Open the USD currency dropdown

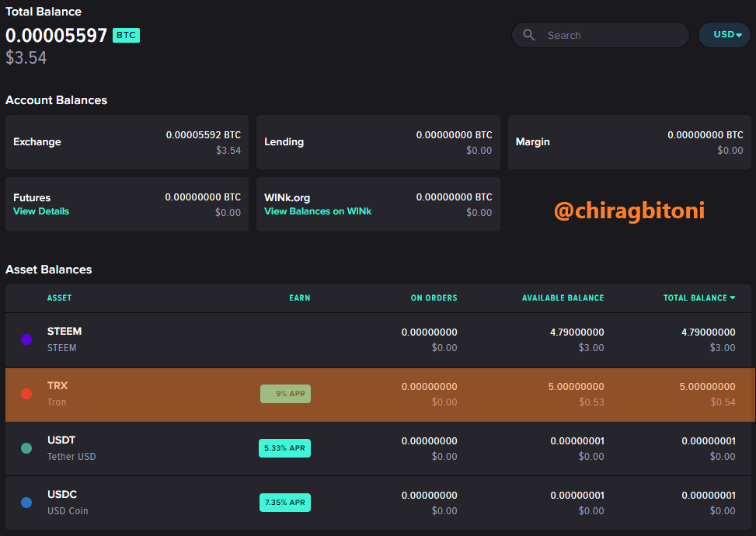[725, 35]
